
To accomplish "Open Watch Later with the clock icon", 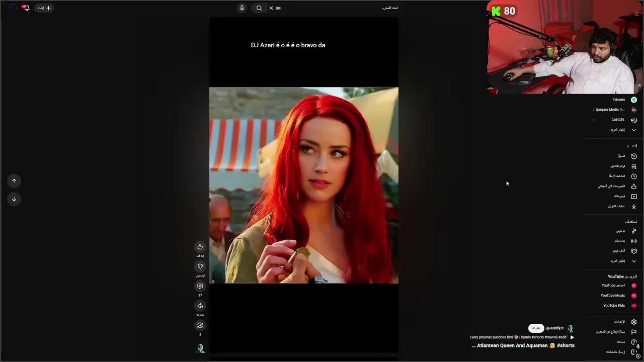I will tap(622, 176).
